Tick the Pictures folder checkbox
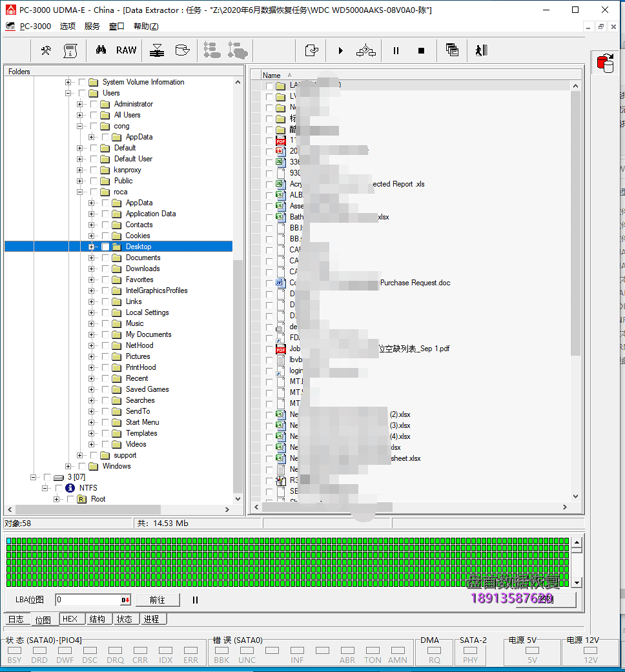 coord(105,356)
